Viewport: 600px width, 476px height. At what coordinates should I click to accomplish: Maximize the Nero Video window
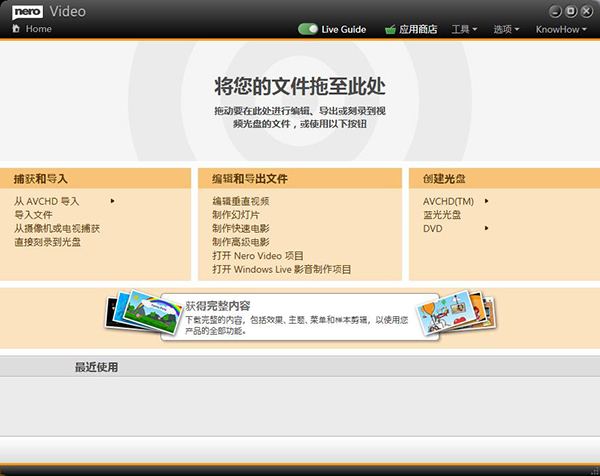tap(571, 11)
